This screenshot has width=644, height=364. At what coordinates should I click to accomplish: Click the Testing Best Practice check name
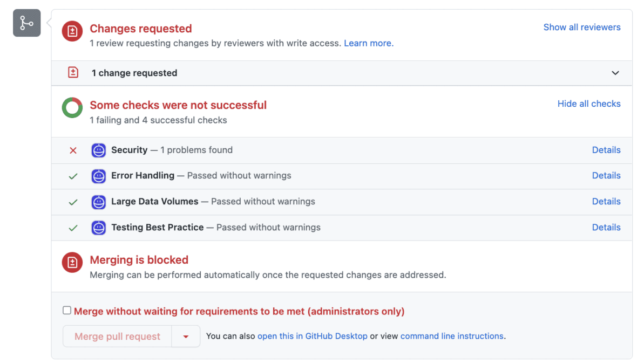coord(157,228)
